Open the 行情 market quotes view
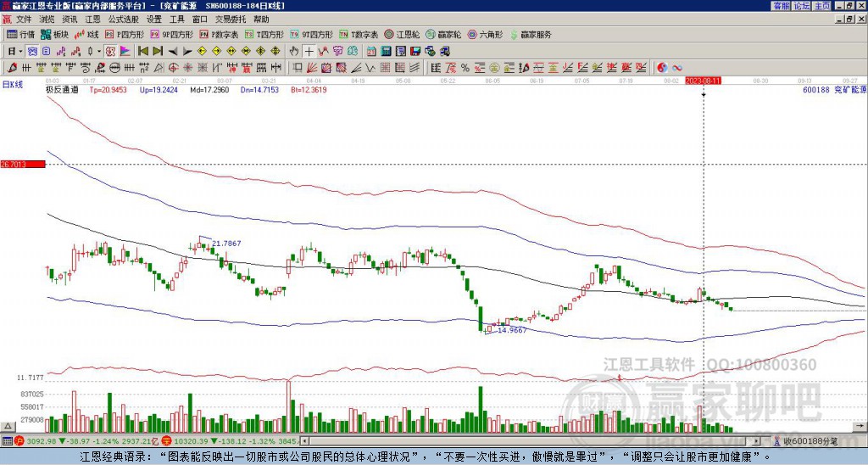Screen dimensions: 868x465 point(20,34)
